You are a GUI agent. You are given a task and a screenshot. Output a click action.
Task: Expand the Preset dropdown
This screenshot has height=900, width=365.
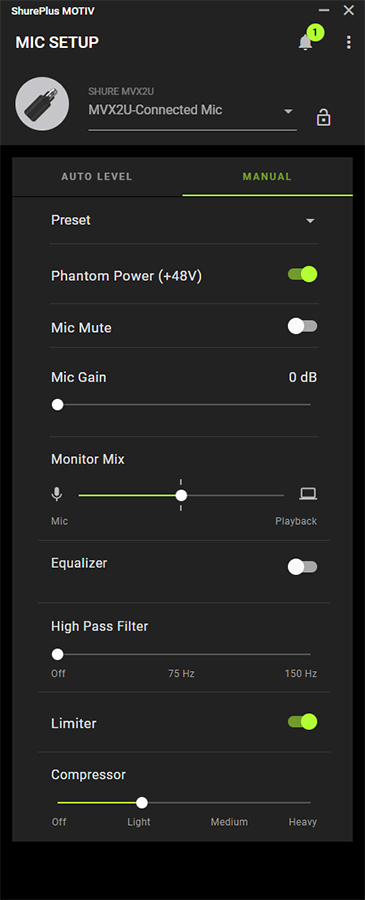184,220
